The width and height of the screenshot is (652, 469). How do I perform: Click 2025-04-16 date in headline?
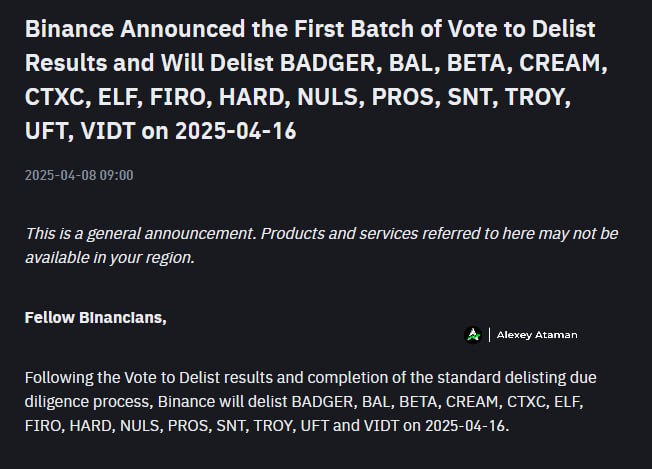click(236, 131)
